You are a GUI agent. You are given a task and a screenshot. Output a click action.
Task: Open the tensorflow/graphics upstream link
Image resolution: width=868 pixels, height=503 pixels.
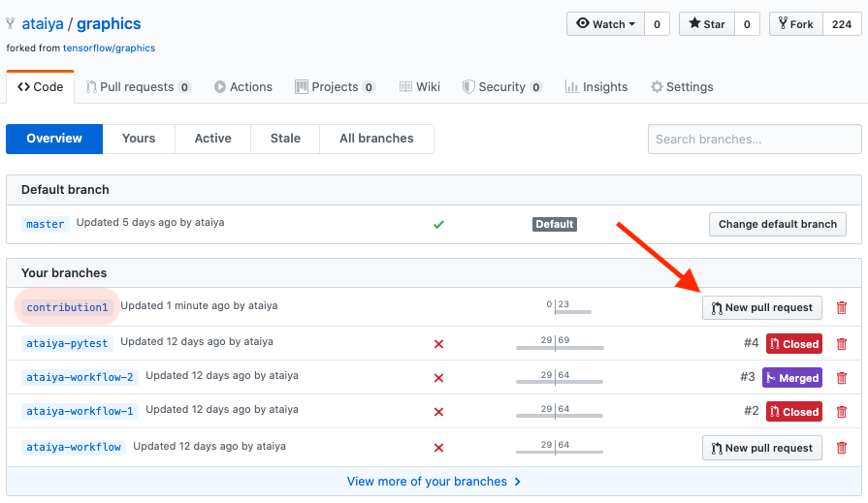tap(109, 48)
